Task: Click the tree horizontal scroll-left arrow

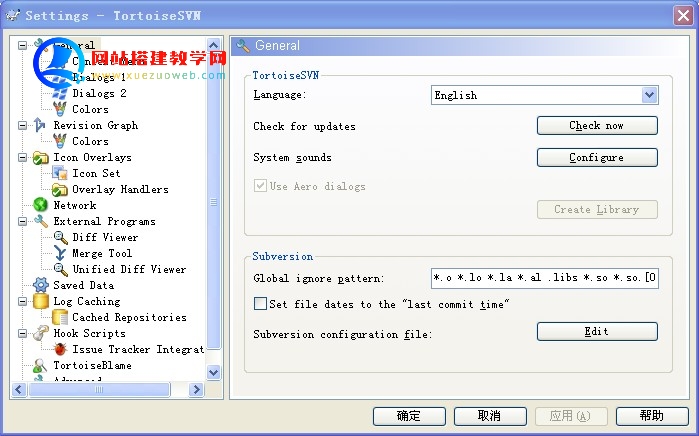Action: coord(18,390)
